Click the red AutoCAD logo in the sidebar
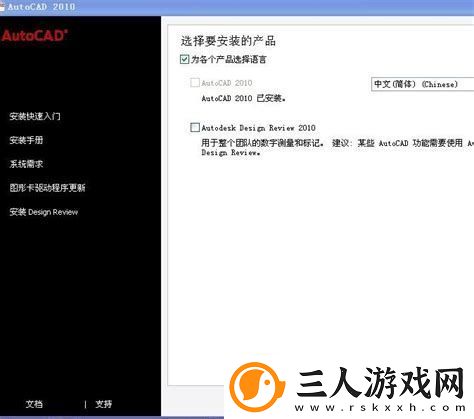The image size is (474, 419). coord(34,35)
